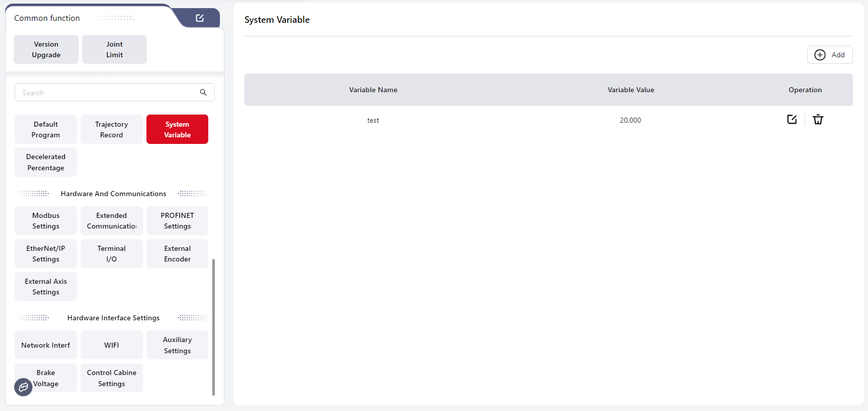Open PROFINET Settings
This screenshot has height=411, width=868.
tap(177, 221)
